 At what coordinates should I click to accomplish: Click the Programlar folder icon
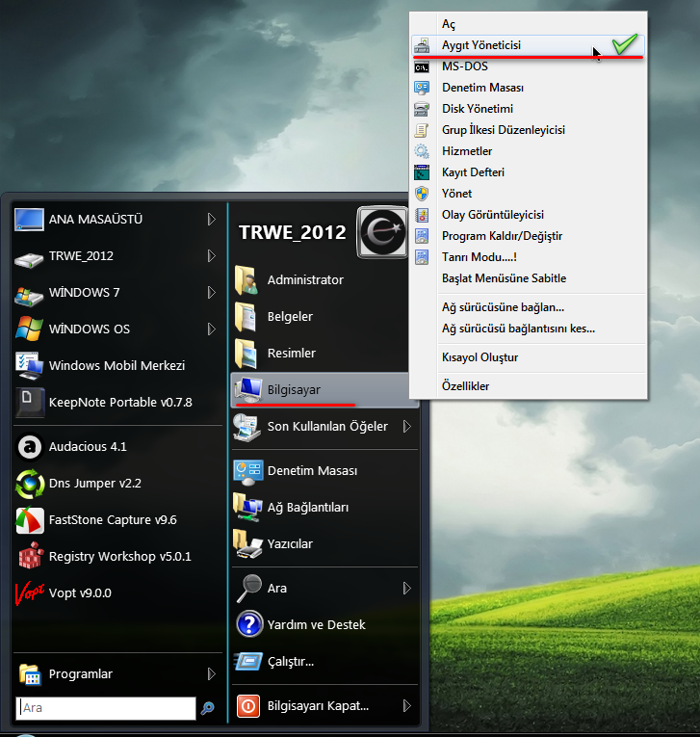click(x=30, y=674)
